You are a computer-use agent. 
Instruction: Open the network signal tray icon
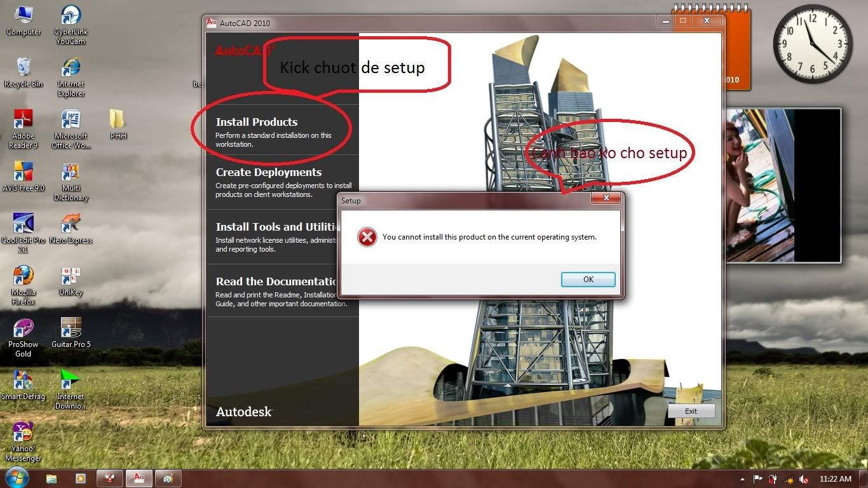tap(789, 478)
